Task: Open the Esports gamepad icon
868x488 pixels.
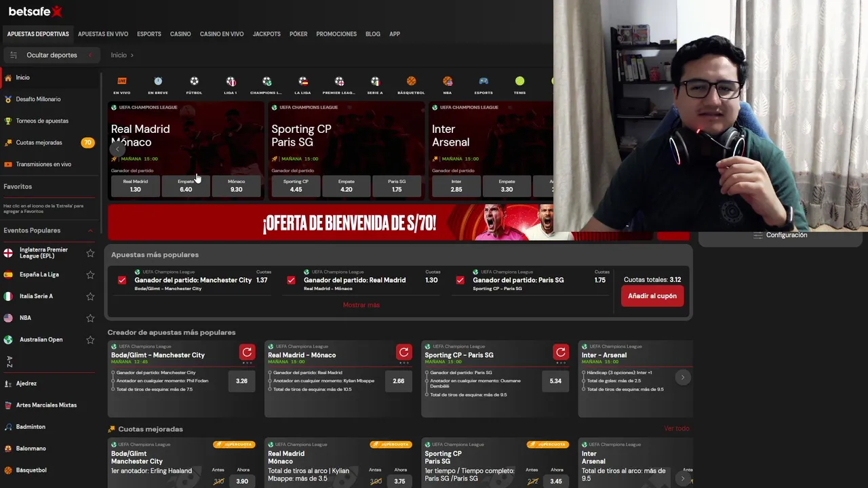Action: click(484, 81)
